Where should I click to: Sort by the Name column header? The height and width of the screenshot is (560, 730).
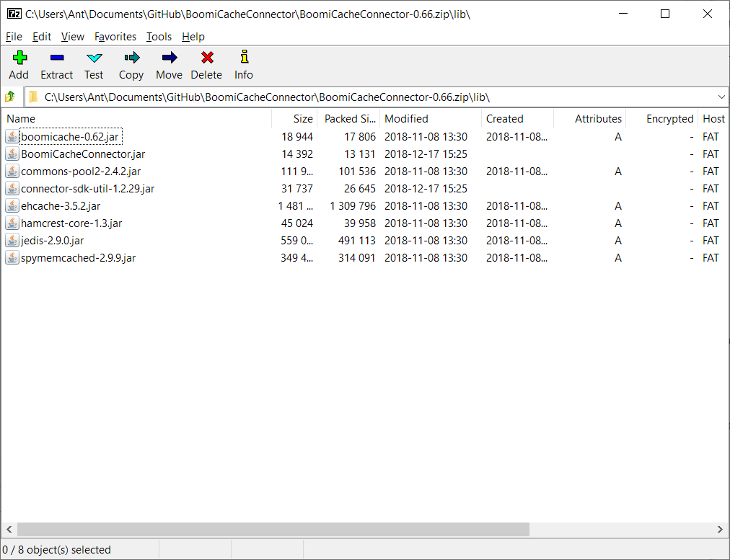[136, 119]
